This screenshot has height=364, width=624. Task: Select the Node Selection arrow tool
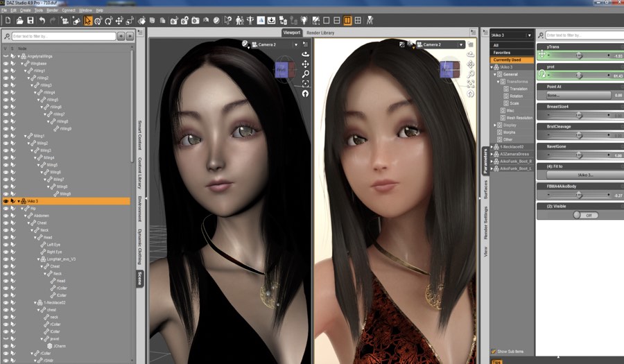coord(89,21)
